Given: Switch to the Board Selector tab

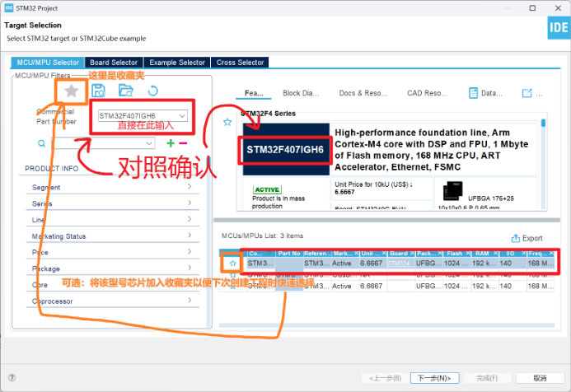Looking at the screenshot, I should point(114,63).
